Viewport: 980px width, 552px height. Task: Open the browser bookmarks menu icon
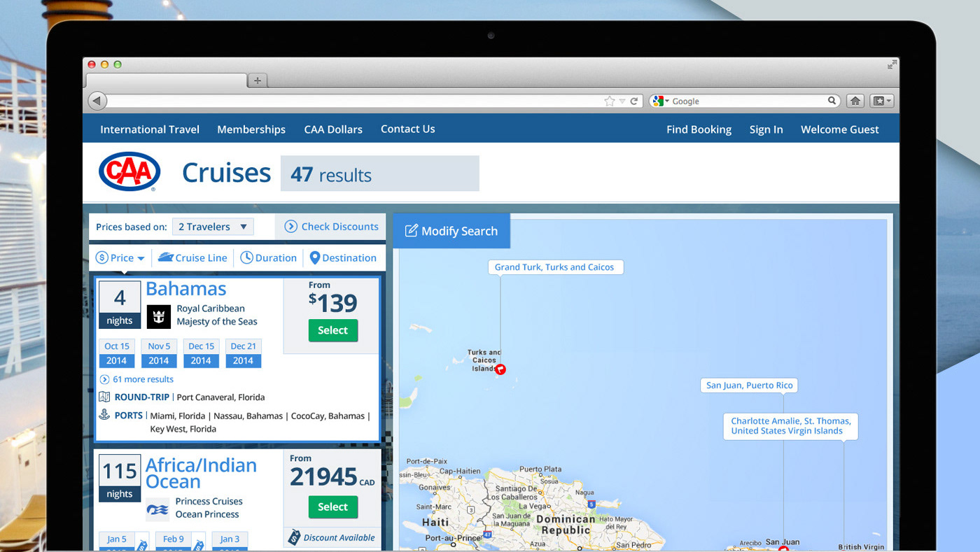pyautogui.click(x=881, y=101)
